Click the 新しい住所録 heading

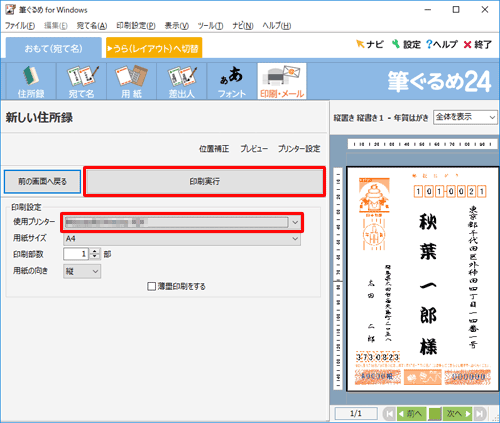point(39,117)
